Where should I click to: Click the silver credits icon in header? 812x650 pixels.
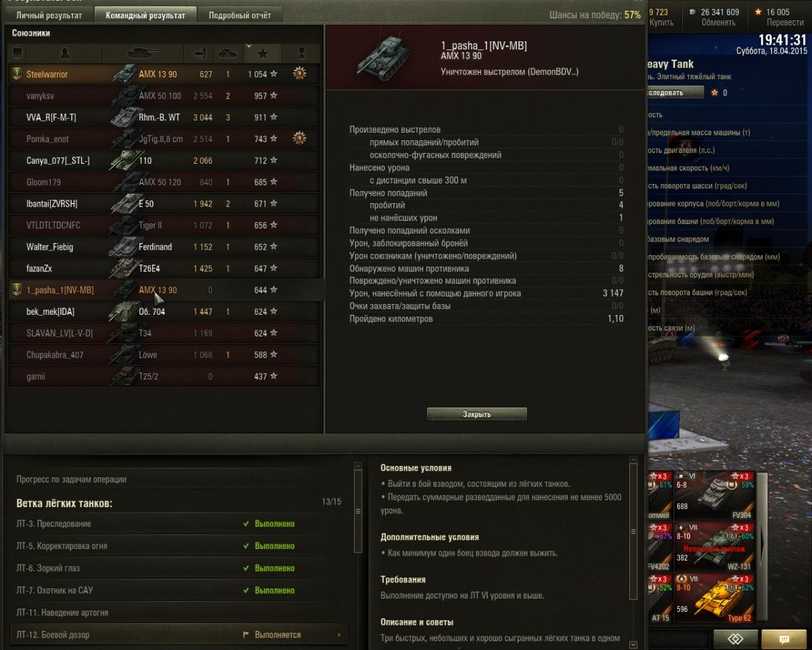click(692, 12)
